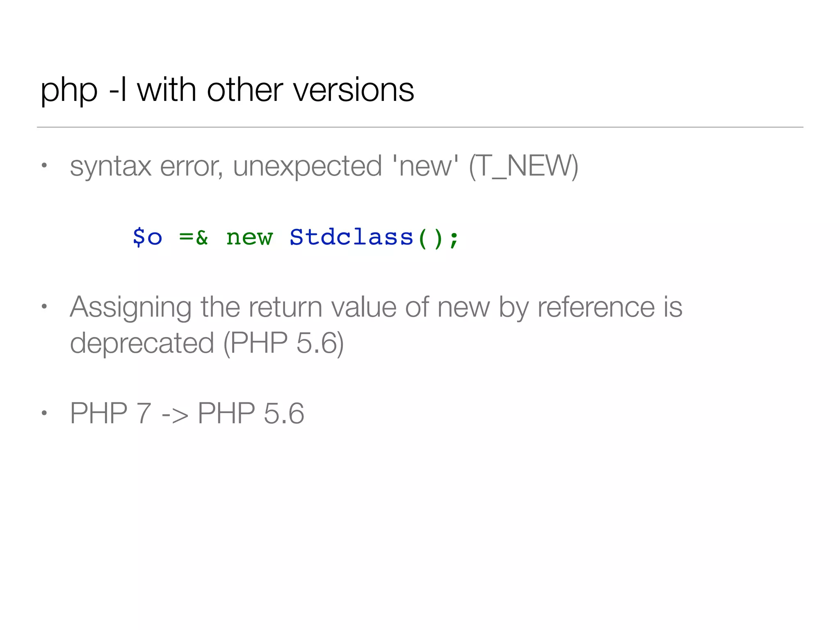Click the bullet dot before 'PHP 7'
This screenshot has width=840, height=630.
tap(44, 413)
